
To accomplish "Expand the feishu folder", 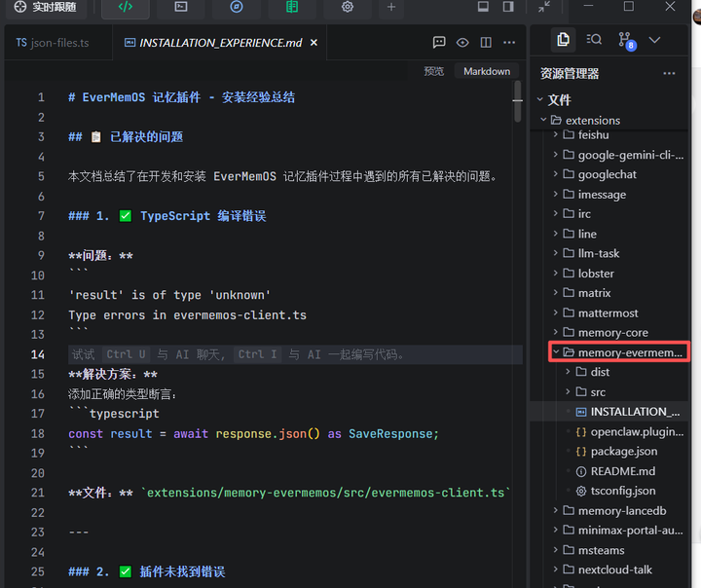I will click(x=555, y=134).
